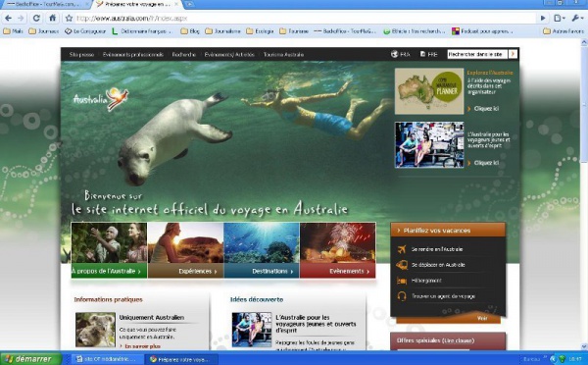Open the Idées découverte bench thumbnail
Image resolution: width=588 pixels, height=365 pixels.
pyautogui.click(x=251, y=330)
